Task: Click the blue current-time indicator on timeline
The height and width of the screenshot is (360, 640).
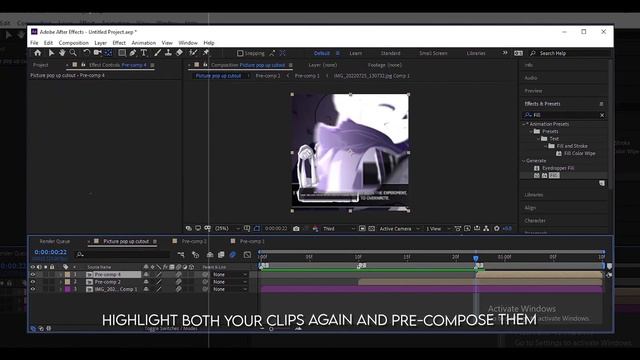Action: [x=476, y=258]
